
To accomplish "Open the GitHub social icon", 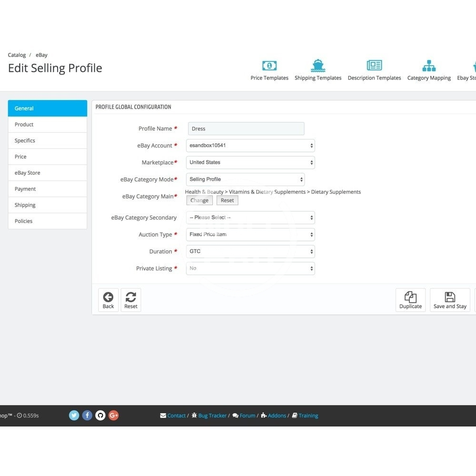I will pyautogui.click(x=100, y=416).
